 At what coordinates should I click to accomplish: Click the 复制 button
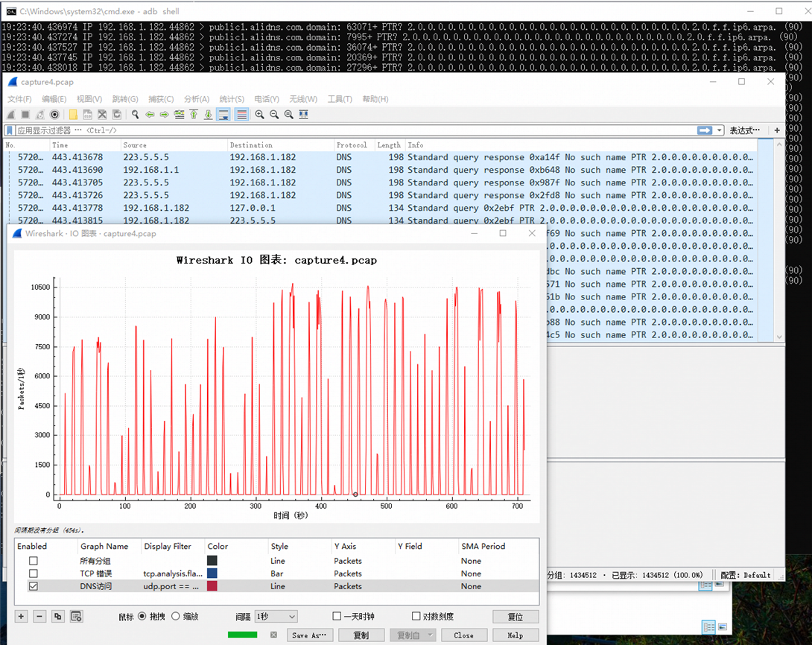tap(361, 635)
